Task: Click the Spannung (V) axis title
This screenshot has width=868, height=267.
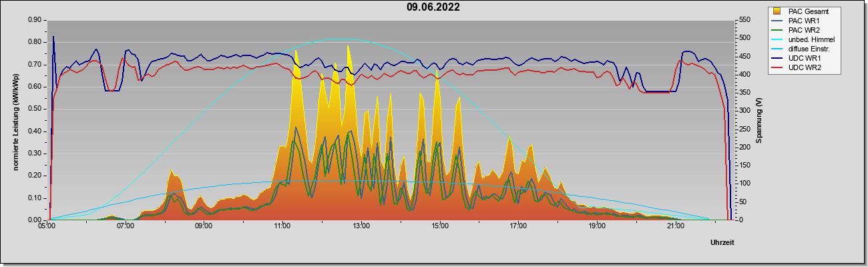Action: pos(760,120)
